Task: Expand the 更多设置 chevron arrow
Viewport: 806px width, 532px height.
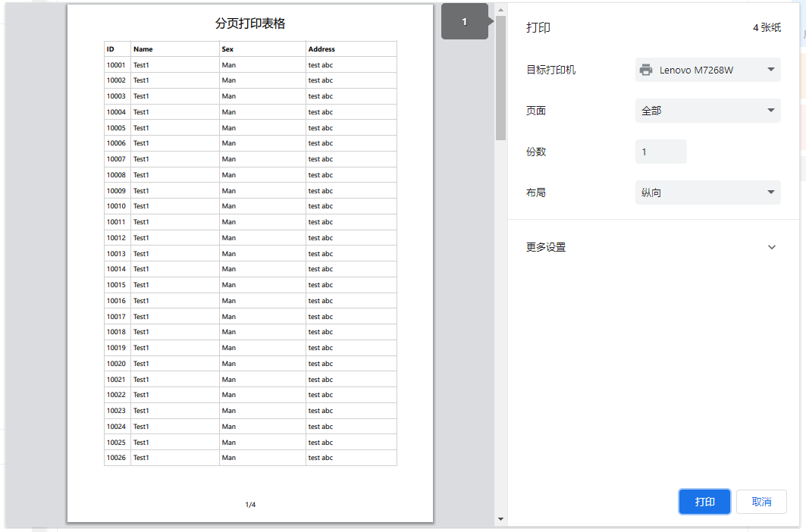Action: coord(772,247)
